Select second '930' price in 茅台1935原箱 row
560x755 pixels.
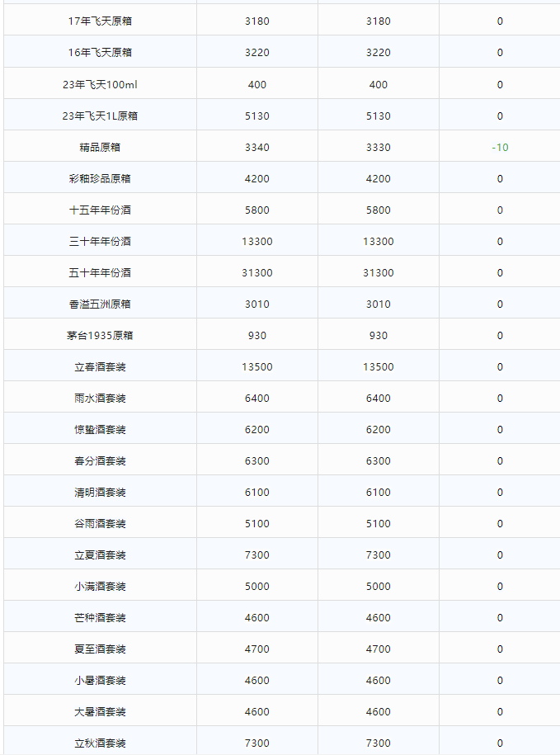pos(378,336)
